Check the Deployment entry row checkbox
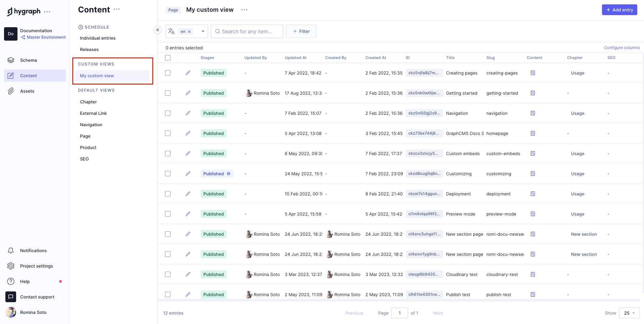This screenshot has height=324, width=644. (168, 194)
